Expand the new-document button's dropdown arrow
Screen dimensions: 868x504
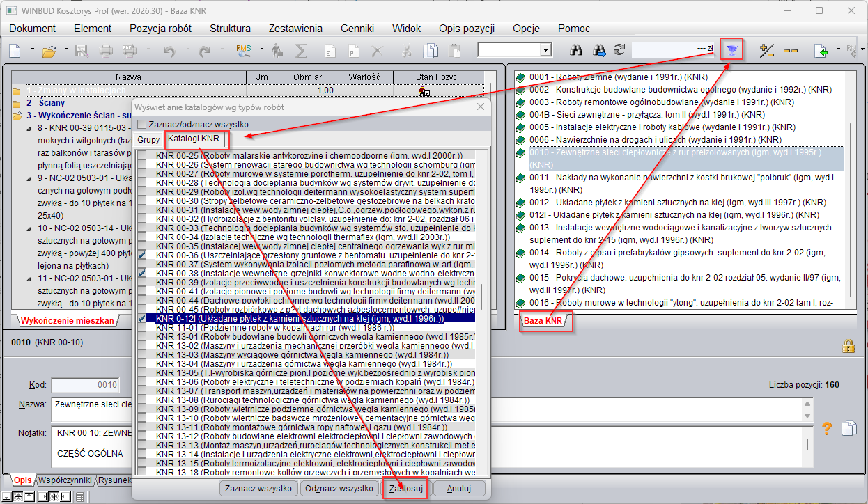32,50
